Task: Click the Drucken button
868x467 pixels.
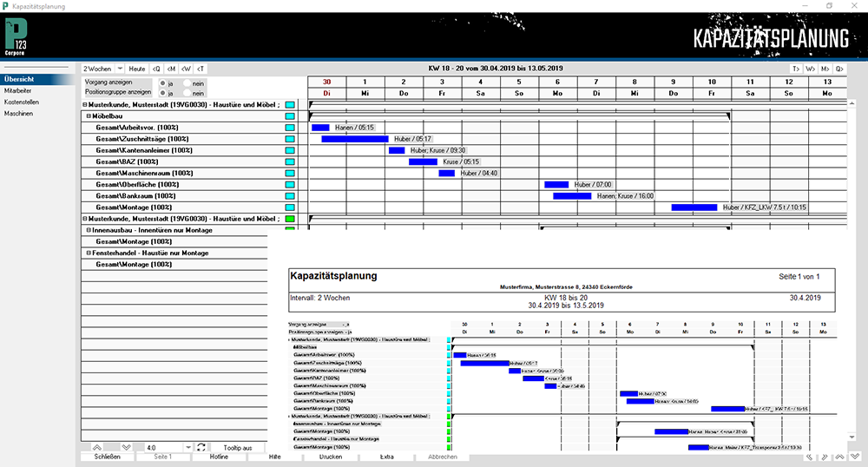Action: tap(330, 457)
